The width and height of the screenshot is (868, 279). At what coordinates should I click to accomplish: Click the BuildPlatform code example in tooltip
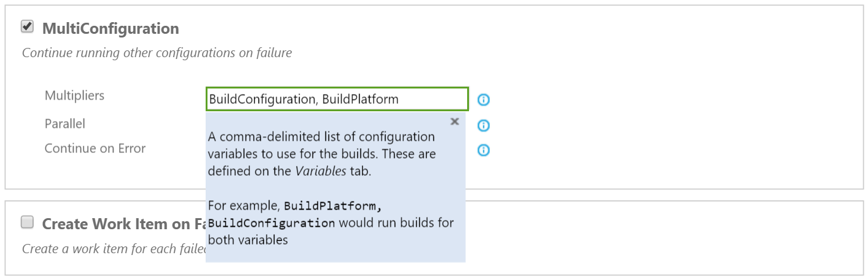pyautogui.click(x=337, y=205)
